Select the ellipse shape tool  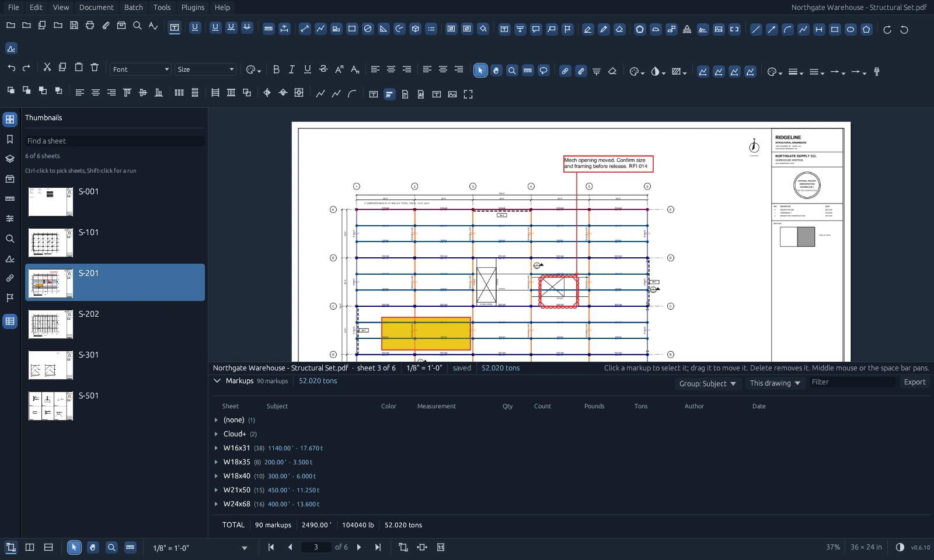(851, 29)
